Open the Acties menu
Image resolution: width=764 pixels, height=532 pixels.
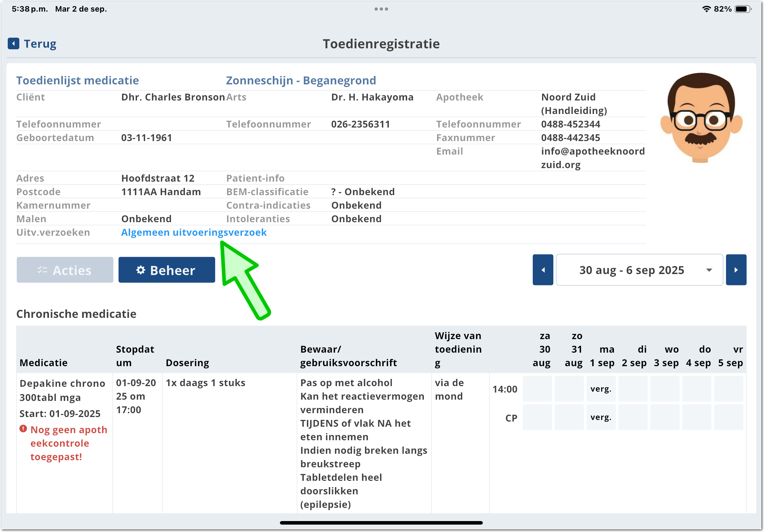pyautogui.click(x=65, y=270)
